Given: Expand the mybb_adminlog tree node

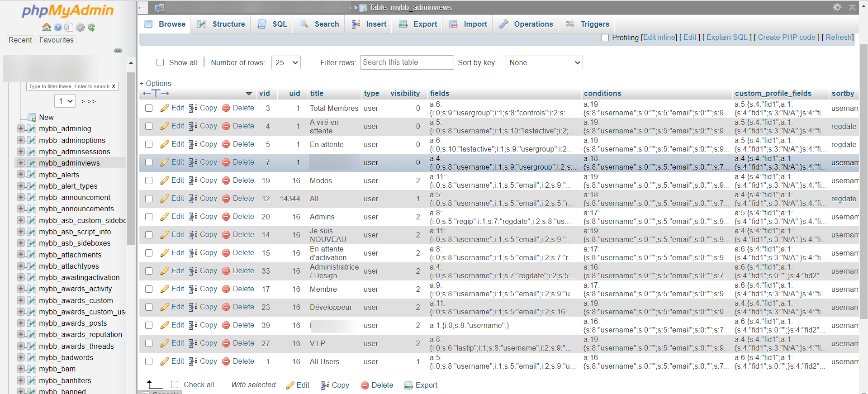Looking at the screenshot, I should pyautogui.click(x=20, y=128).
